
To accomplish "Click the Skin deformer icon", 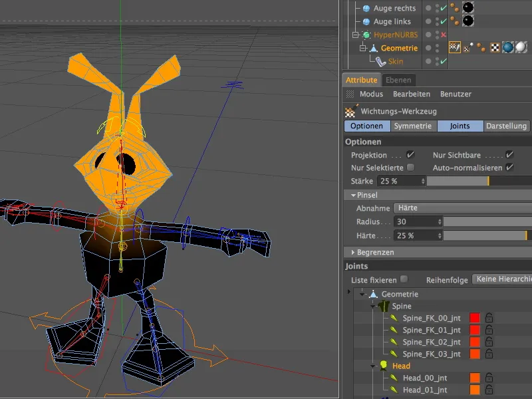I will tap(380, 61).
